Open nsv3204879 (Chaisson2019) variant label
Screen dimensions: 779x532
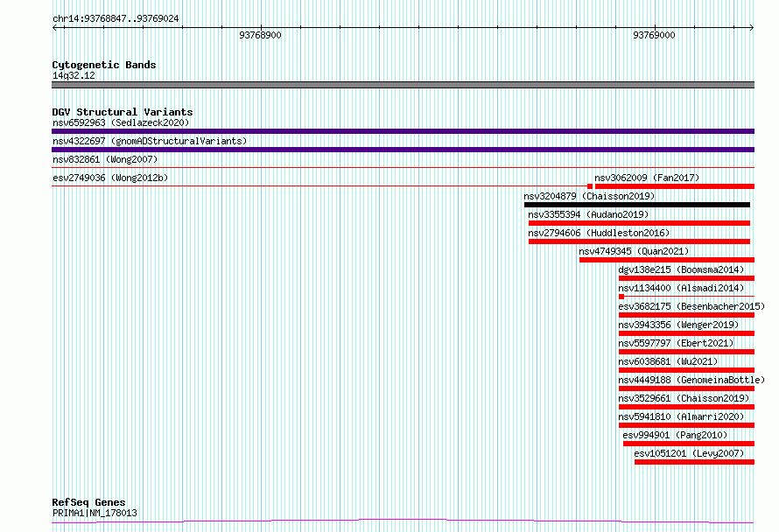click(x=589, y=196)
